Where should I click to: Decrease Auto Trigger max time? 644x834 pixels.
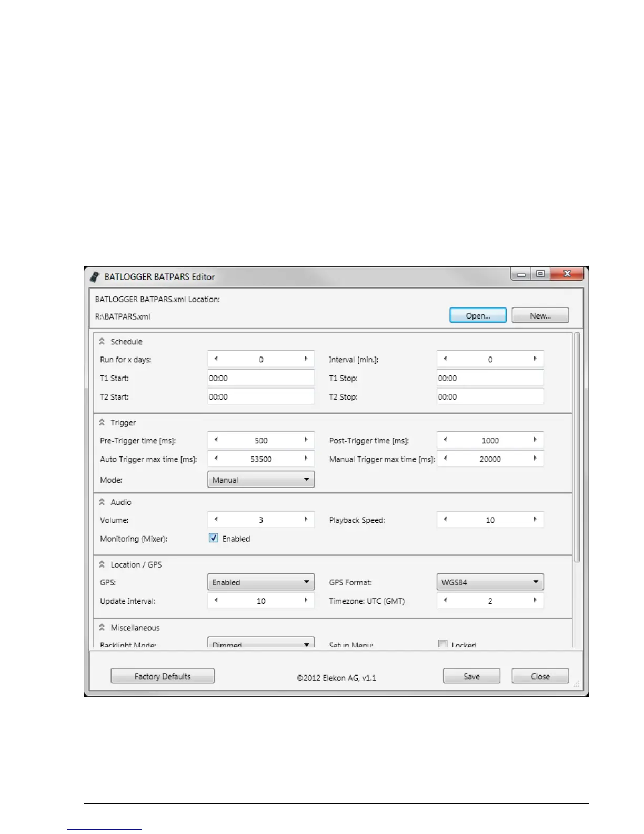click(216, 459)
